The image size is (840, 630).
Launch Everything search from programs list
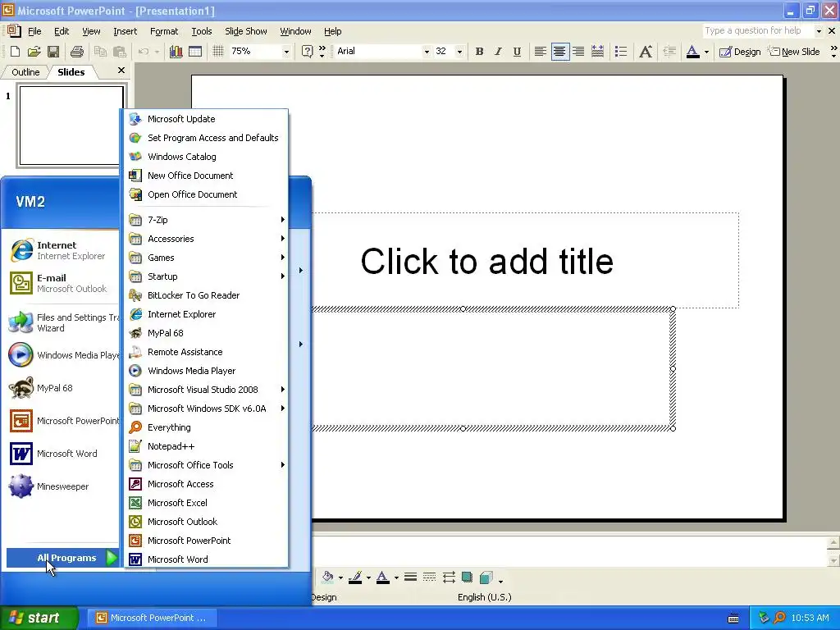(206, 427)
